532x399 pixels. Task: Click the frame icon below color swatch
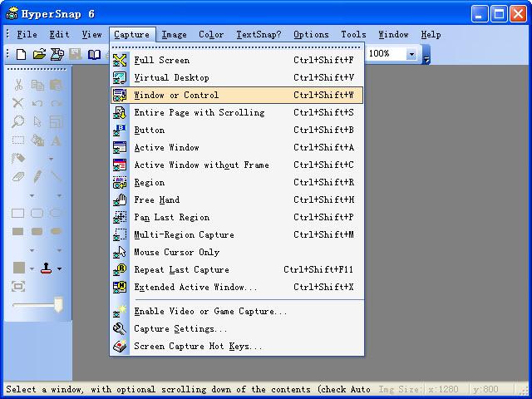[x=18, y=286]
